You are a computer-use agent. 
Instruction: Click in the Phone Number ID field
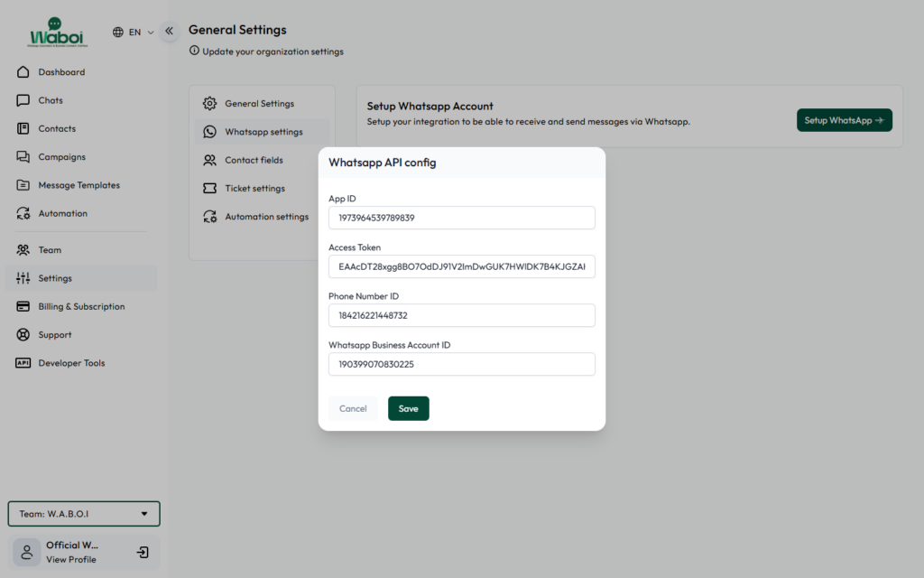pos(461,315)
